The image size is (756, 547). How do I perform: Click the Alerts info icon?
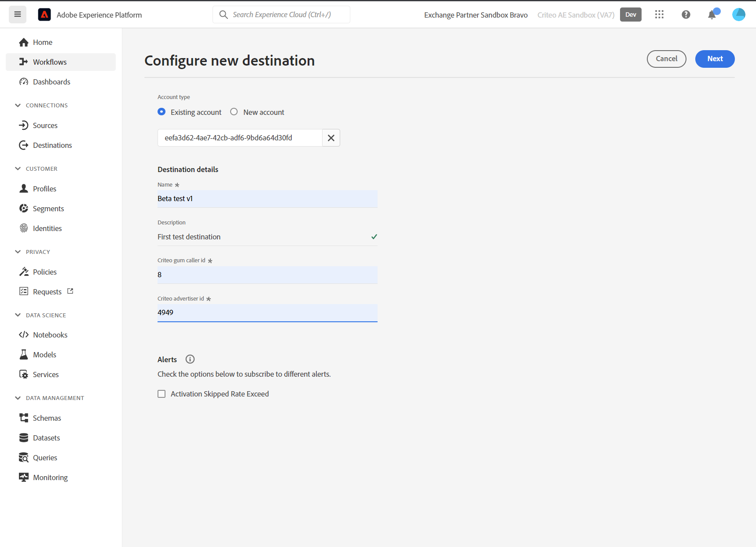pyautogui.click(x=190, y=359)
